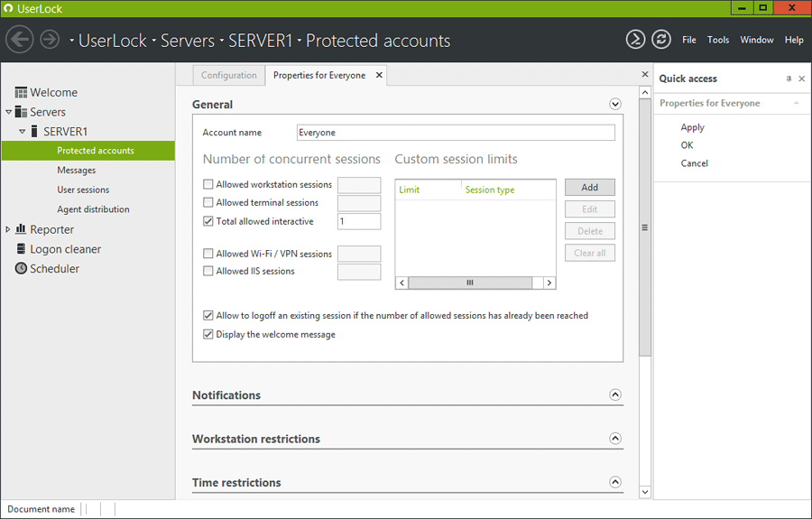Expand the Time restrictions section

click(615, 483)
